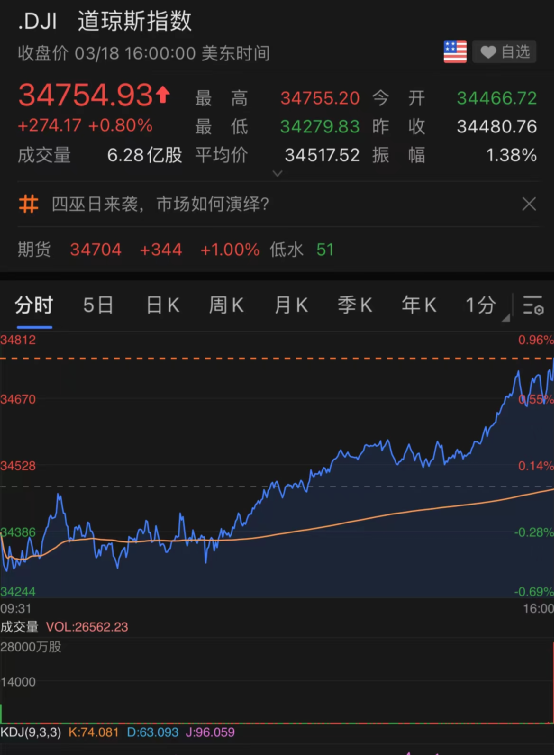Open the hashtag topic icon
Viewport: 554px width, 755px height.
tap(28, 204)
